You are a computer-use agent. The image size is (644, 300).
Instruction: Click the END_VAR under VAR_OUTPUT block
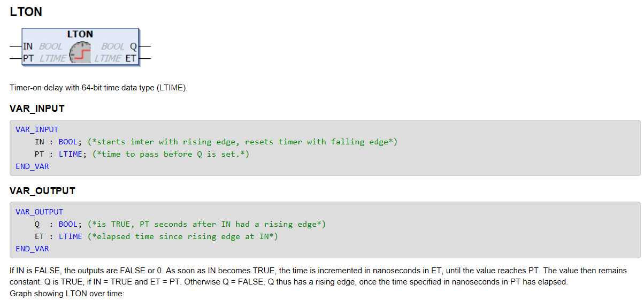(32, 249)
